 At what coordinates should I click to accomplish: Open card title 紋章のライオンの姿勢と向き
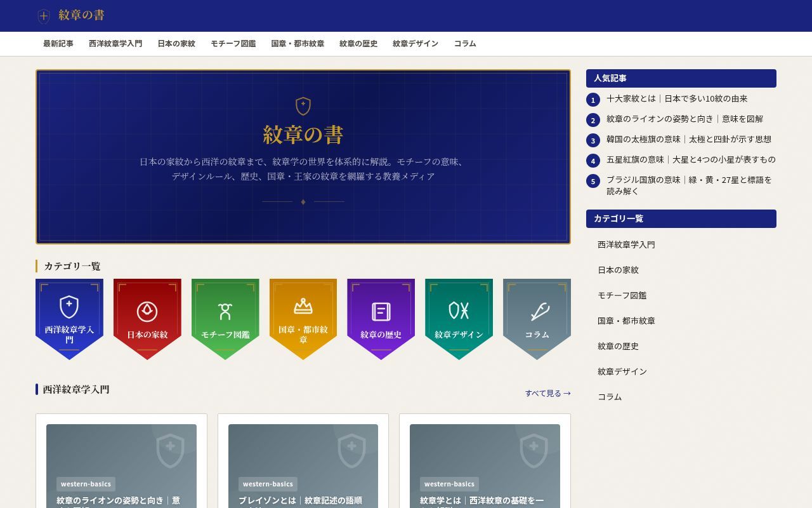click(118, 502)
